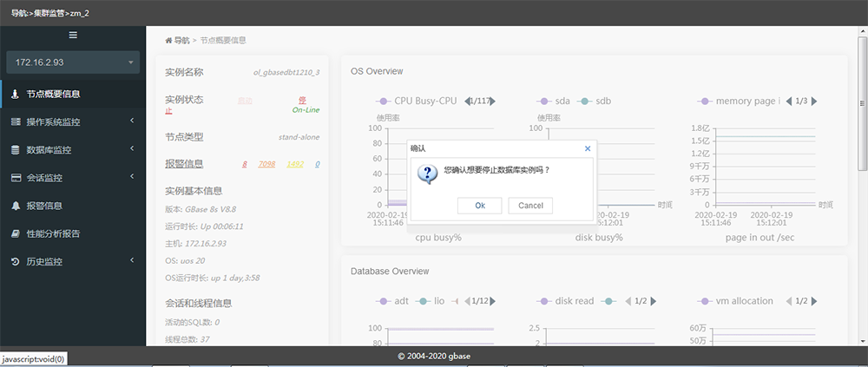Click the Database Overview heading
Viewport: 868px width, 367px height.
pyautogui.click(x=390, y=272)
